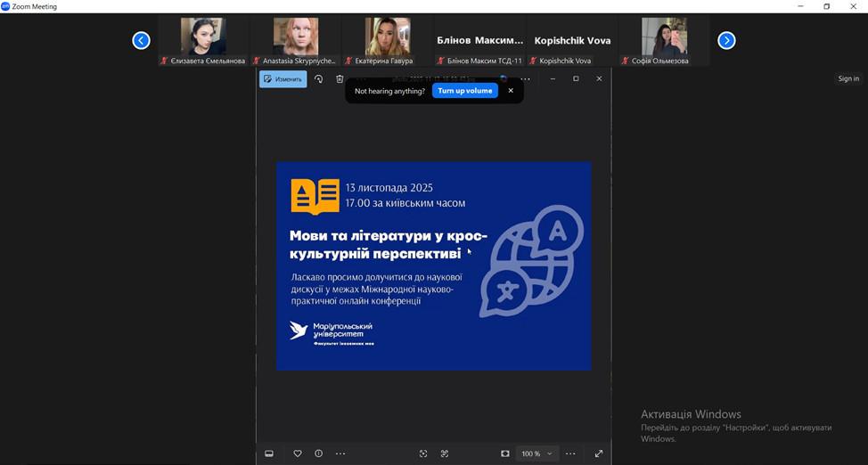The width and height of the screenshot is (868, 465).
Task: Open file info with the info icon
Action: 318,453
